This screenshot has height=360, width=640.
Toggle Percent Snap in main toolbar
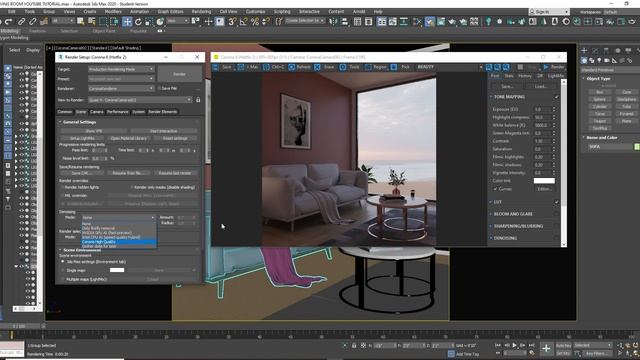[x=255, y=22]
